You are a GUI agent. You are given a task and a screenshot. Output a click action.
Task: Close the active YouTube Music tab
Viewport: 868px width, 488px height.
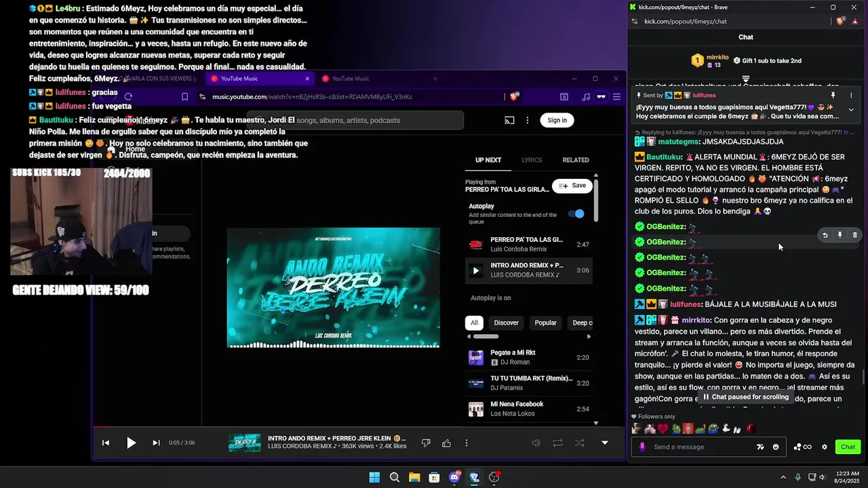pos(307,79)
